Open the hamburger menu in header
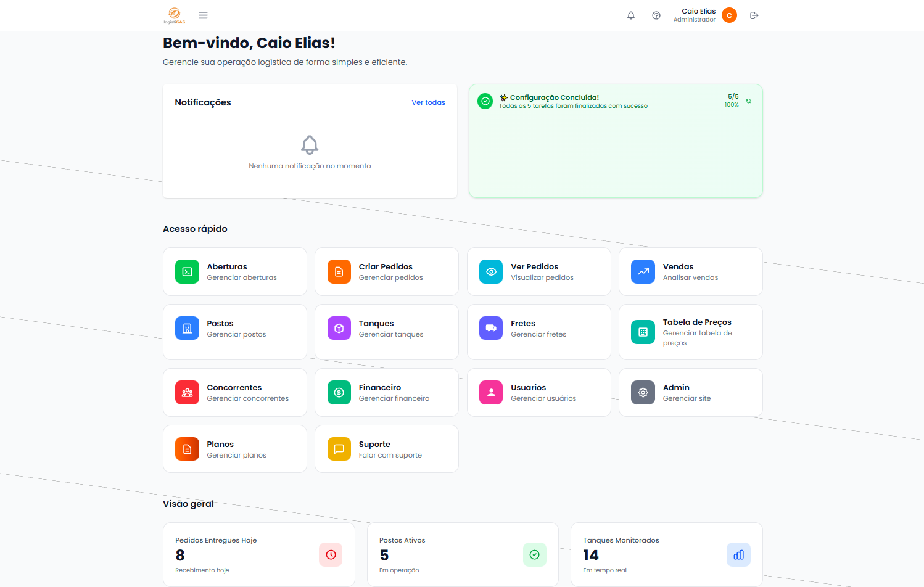The width and height of the screenshot is (924, 587). tap(203, 15)
